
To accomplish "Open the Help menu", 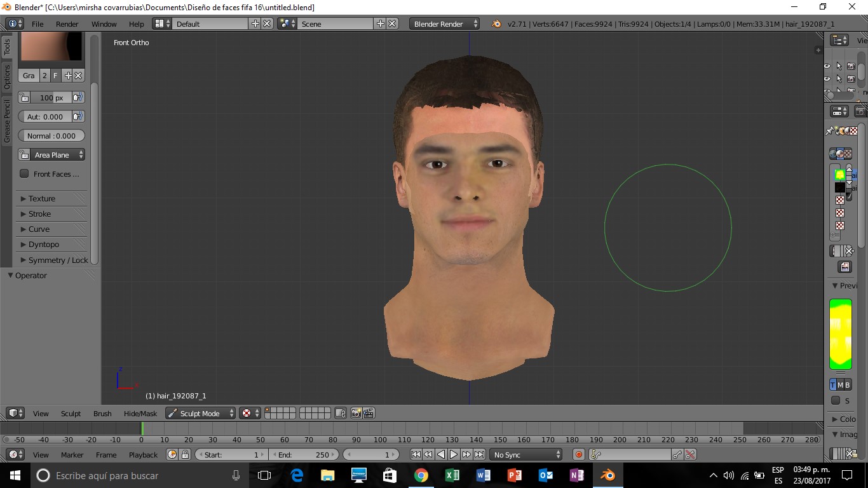I will point(137,24).
